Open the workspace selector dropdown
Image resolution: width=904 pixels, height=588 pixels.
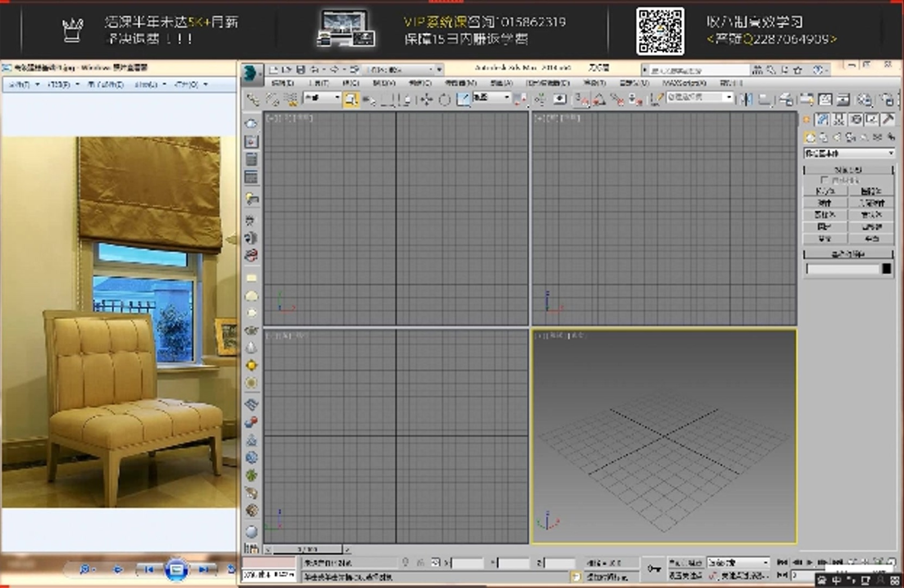coord(403,70)
